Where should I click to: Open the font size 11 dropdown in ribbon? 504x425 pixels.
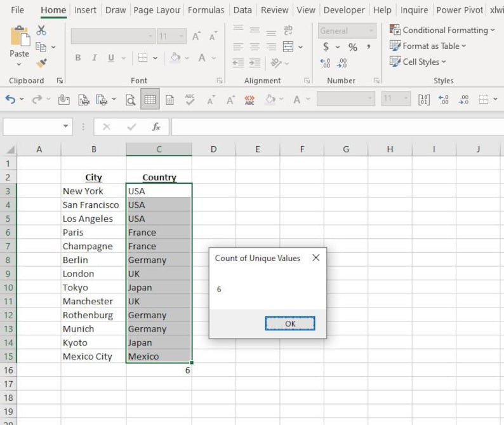[182, 36]
